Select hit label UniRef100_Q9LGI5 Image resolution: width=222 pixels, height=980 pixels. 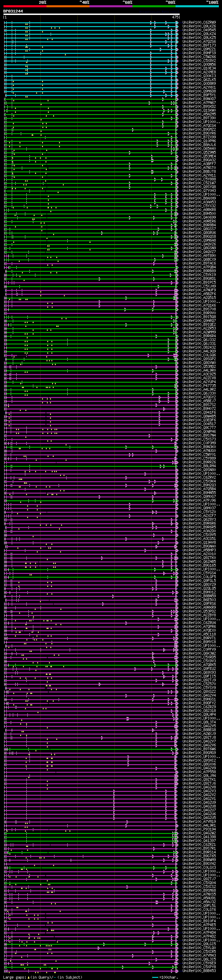[x=199, y=944]
